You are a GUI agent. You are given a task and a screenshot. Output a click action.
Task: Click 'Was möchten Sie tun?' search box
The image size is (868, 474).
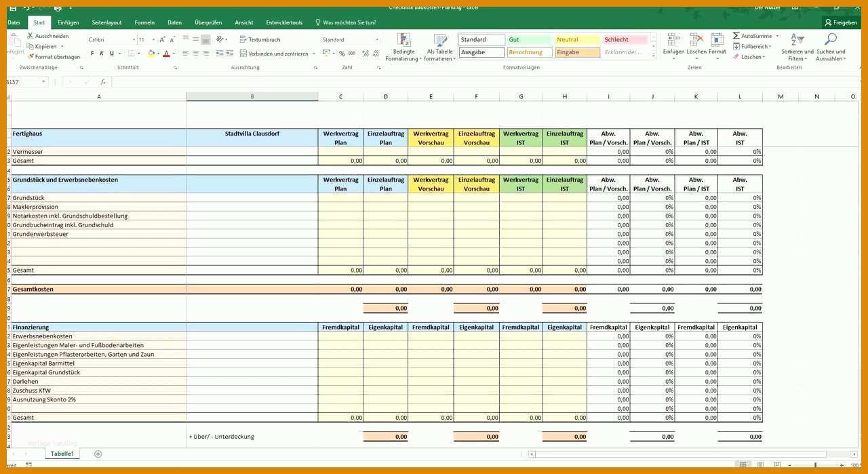(x=346, y=22)
